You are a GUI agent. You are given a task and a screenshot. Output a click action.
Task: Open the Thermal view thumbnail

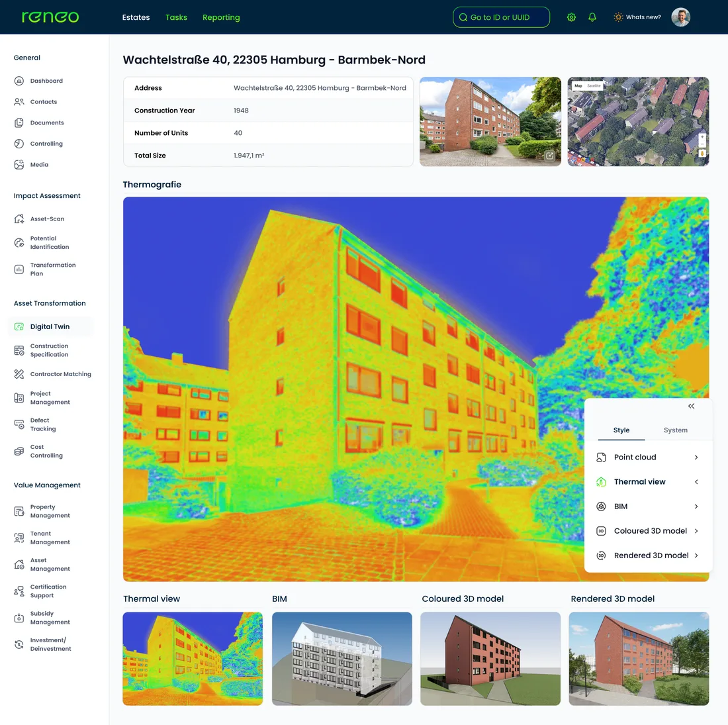coord(193,659)
